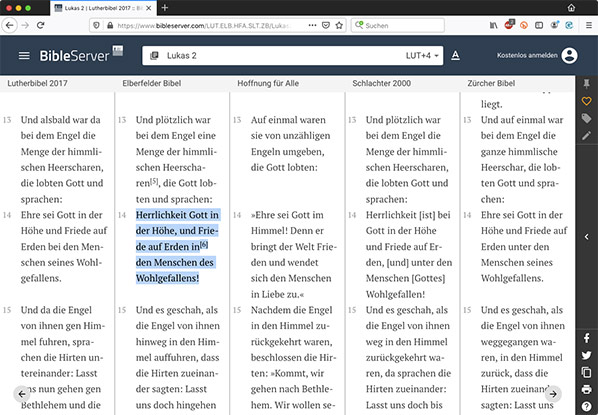Select Lutherbibel 2017 column header
Image resolution: width=598 pixels, height=415 pixels.
(37, 83)
